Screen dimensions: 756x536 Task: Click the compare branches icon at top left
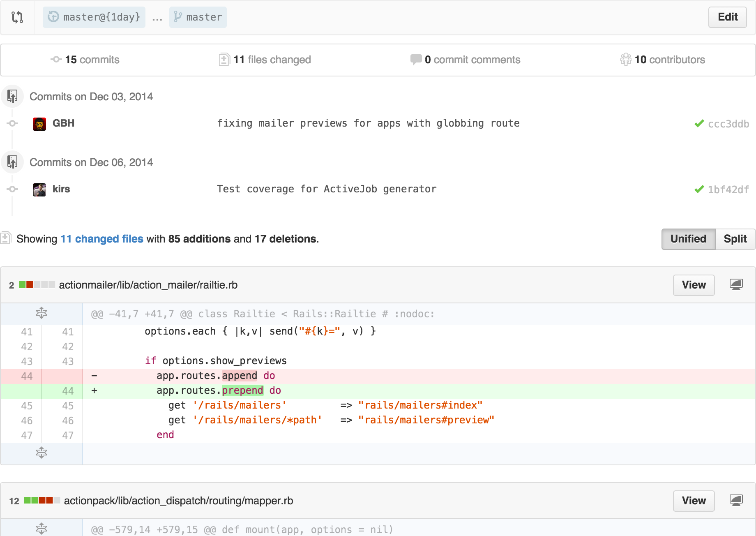click(17, 17)
